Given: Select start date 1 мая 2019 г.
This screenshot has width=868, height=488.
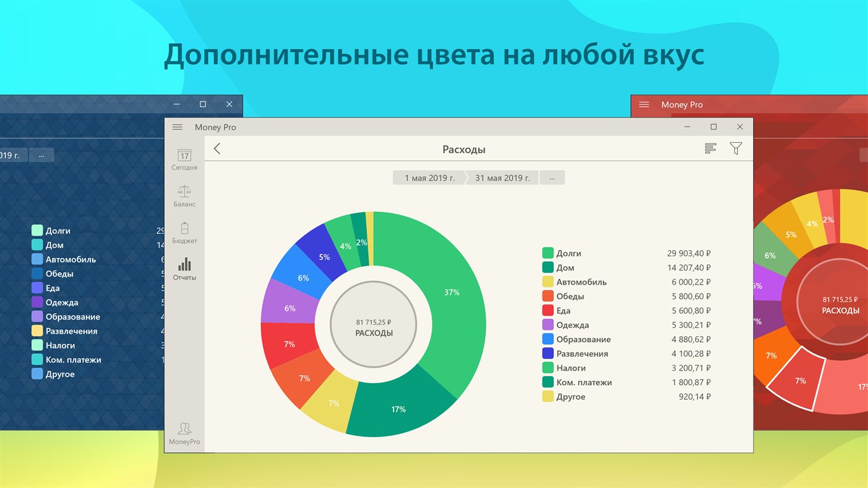Looking at the screenshot, I should [430, 178].
